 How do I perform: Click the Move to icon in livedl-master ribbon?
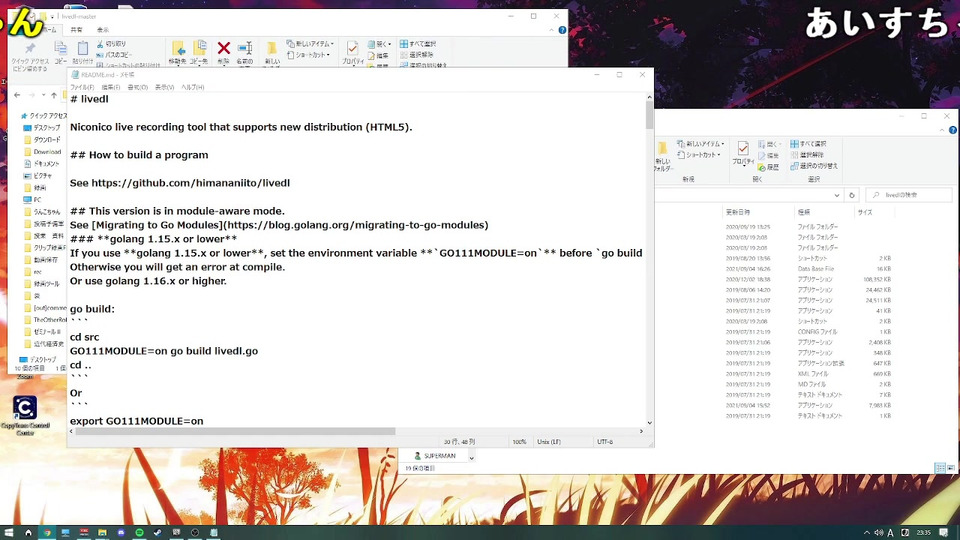coord(178,48)
